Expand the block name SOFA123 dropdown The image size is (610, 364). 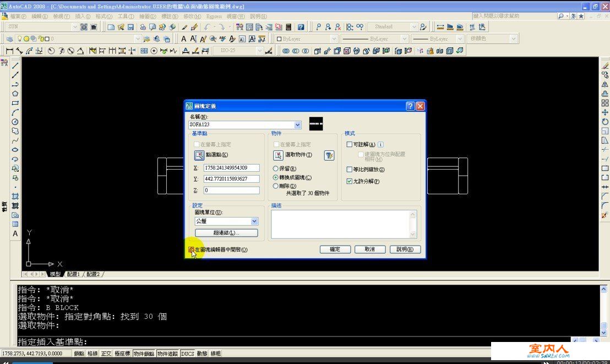tap(298, 125)
